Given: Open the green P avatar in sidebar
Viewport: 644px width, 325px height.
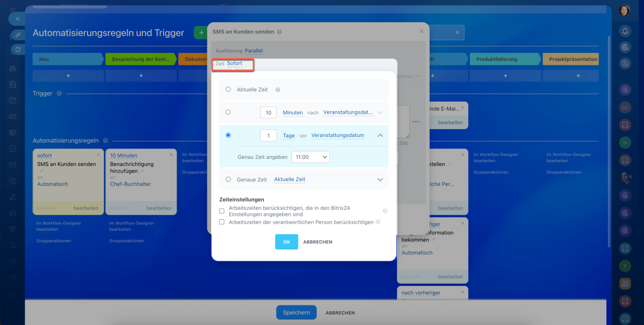Looking at the screenshot, I should point(625,266).
